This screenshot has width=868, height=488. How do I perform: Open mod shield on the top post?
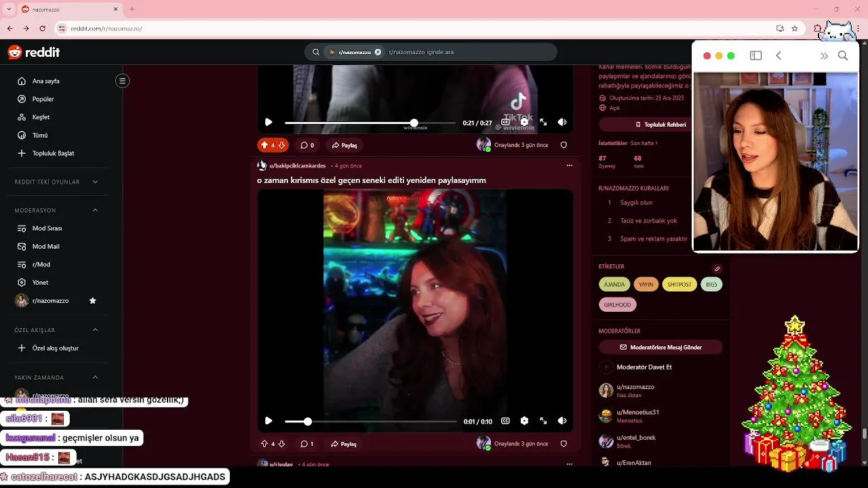[x=564, y=145]
